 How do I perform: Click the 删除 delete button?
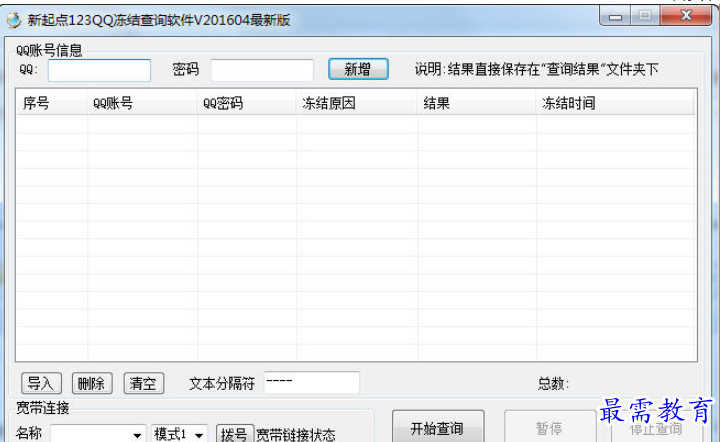(92, 383)
